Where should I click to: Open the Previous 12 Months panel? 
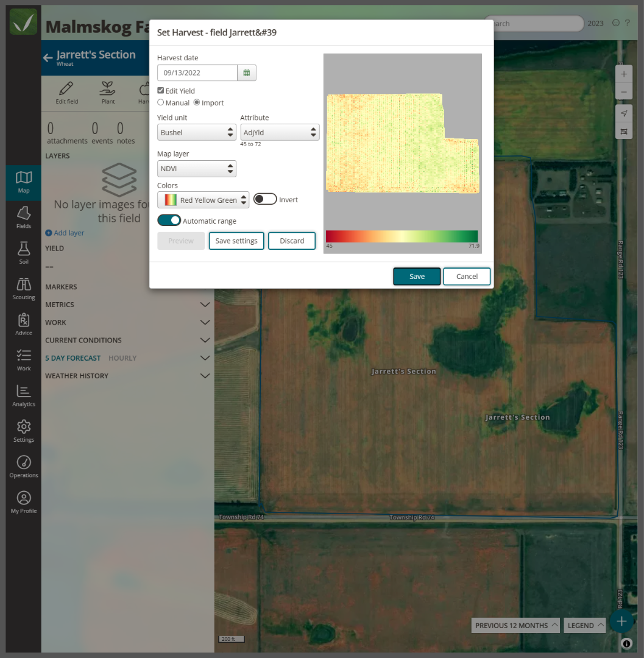point(515,625)
